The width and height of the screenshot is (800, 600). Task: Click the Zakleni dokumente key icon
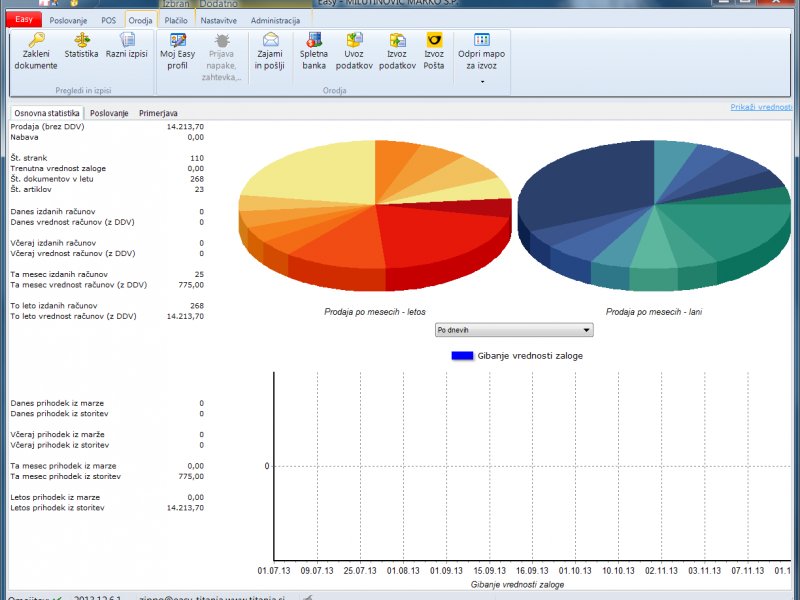point(36,41)
